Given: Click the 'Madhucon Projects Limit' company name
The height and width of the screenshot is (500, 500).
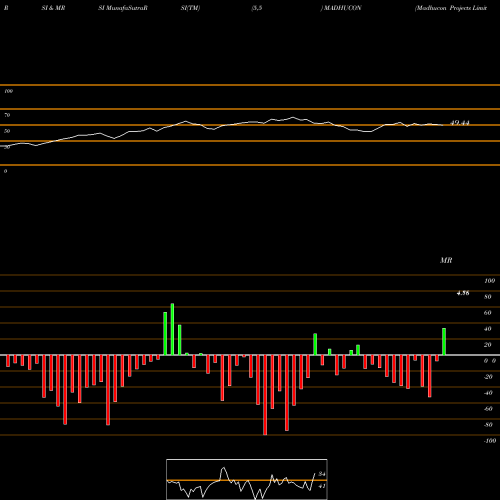Looking at the screenshot, I should tap(452, 8).
